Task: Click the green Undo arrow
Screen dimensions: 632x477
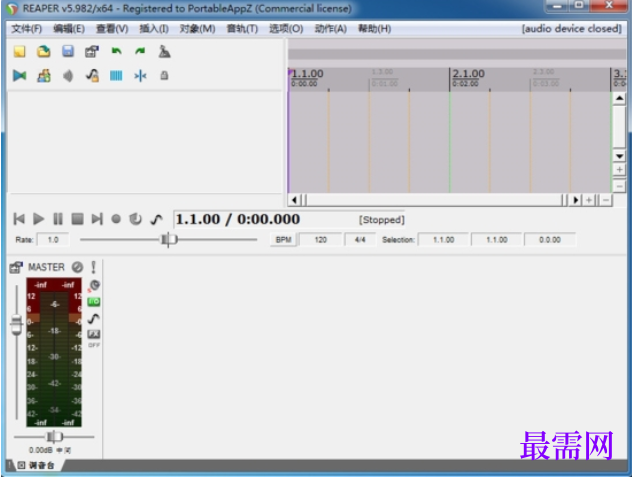Action: (116, 51)
